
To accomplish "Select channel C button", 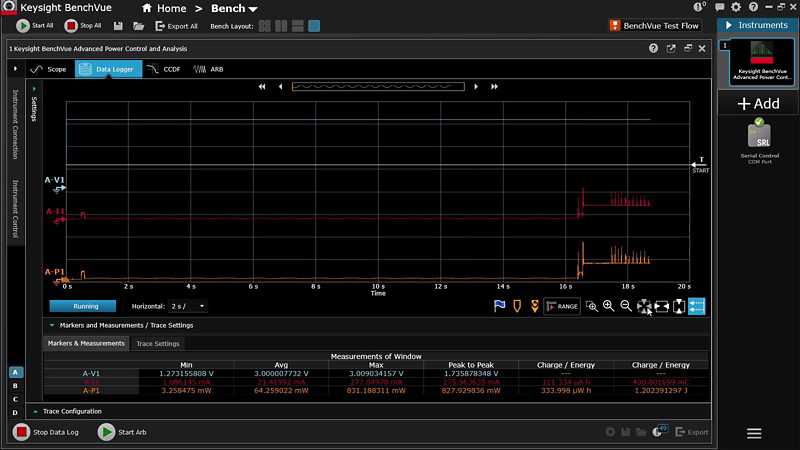I will click(15, 399).
